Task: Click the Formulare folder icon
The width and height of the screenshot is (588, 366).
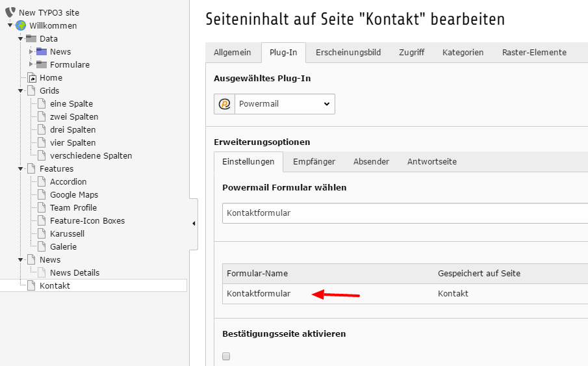Action: point(42,64)
